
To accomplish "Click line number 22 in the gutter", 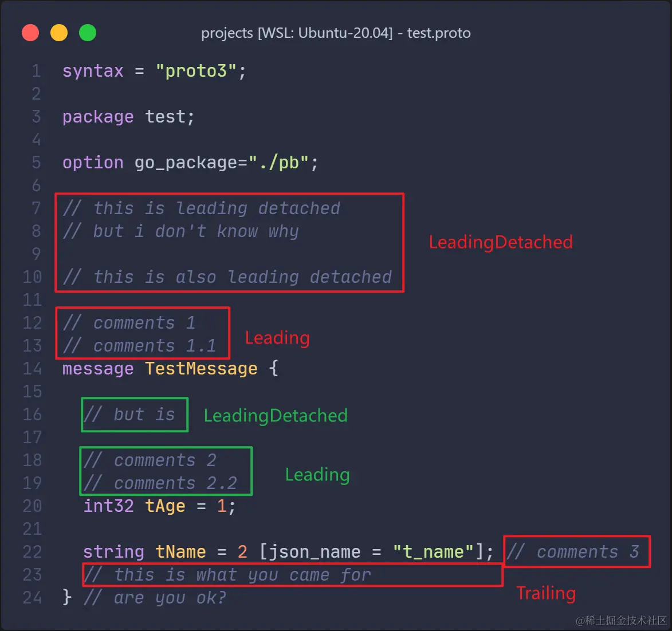I will coord(32,552).
